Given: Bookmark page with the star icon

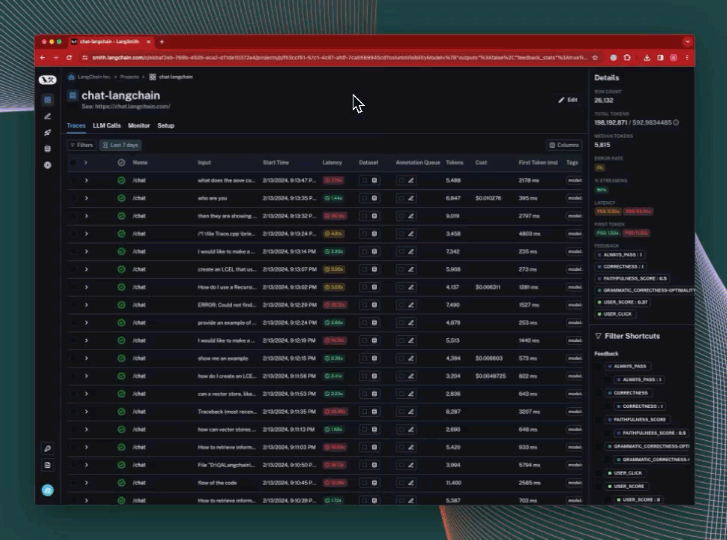Looking at the screenshot, I should (x=595, y=57).
